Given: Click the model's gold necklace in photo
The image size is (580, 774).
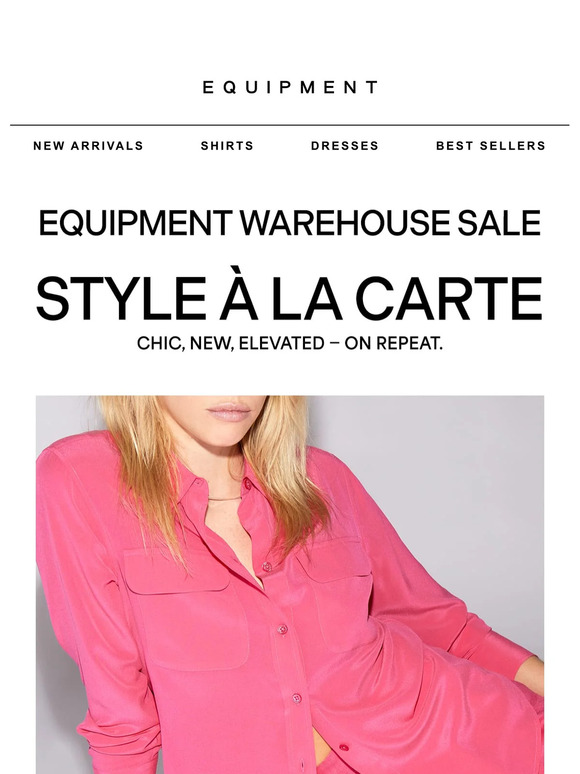Looking at the screenshot, I should pos(225,499).
